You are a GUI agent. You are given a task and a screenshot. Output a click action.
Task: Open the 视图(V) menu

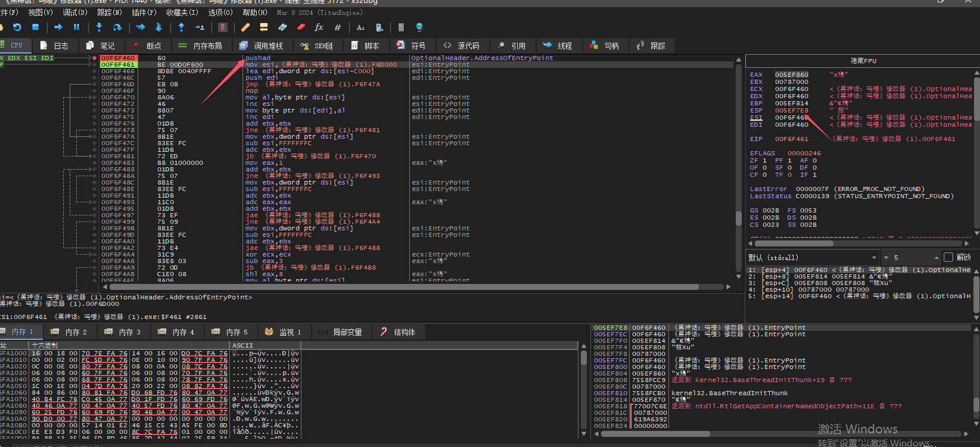tap(41, 12)
